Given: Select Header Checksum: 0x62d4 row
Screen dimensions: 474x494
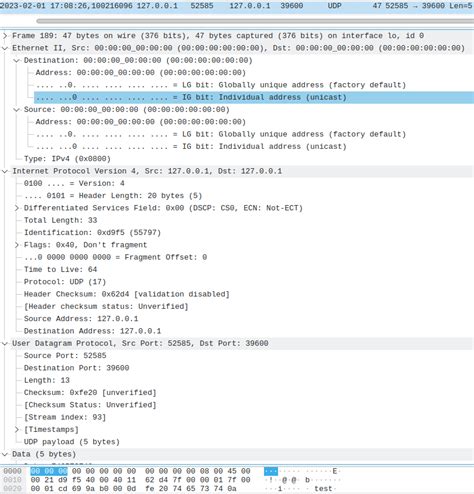Looking at the screenshot, I should coord(127,294).
